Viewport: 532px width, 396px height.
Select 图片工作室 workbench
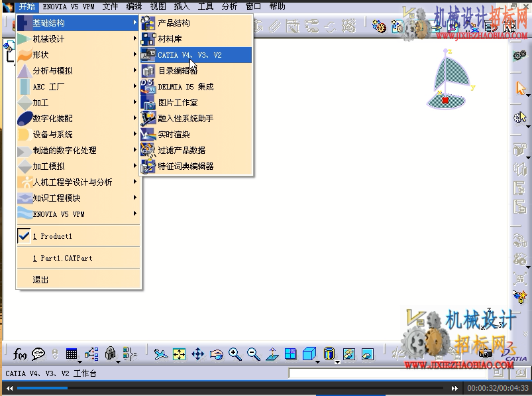197,103
